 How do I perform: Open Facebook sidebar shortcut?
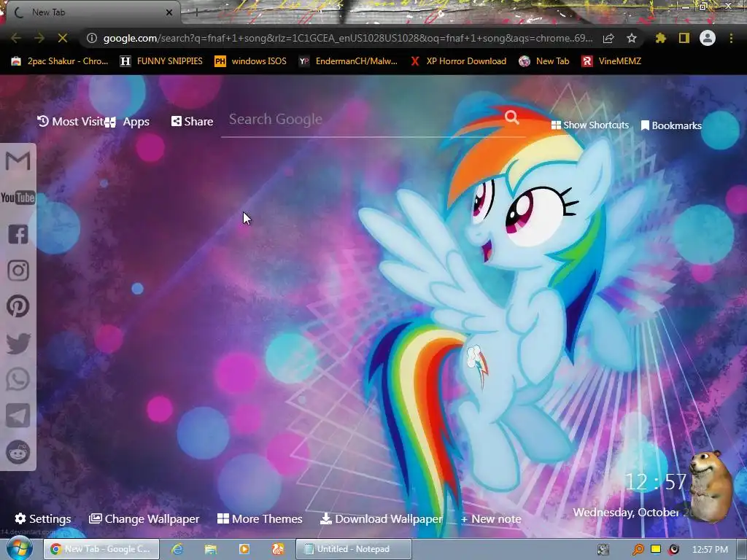(18, 234)
